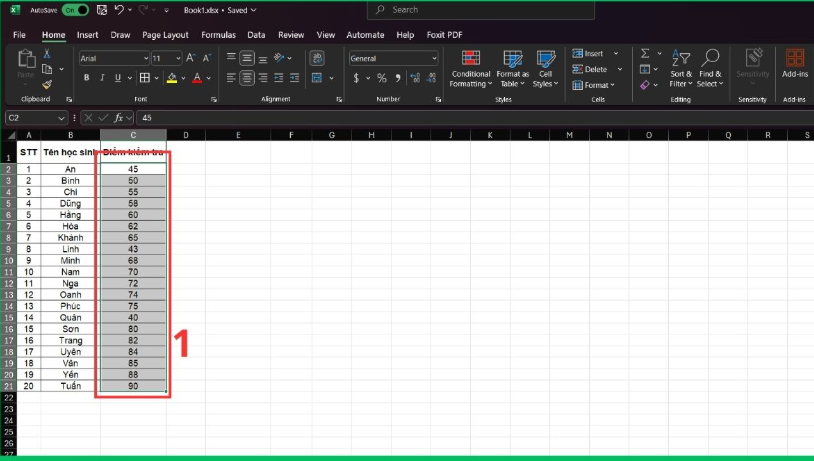This screenshot has height=461, width=814.
Task: Click the Orientation text-angle icon
Action: 279,57
